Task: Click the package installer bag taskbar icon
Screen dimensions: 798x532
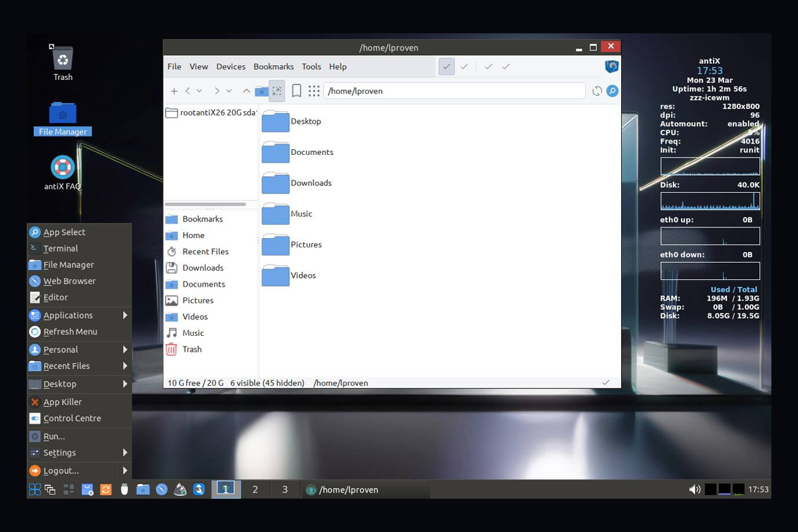Action: (x=87, y=489)
